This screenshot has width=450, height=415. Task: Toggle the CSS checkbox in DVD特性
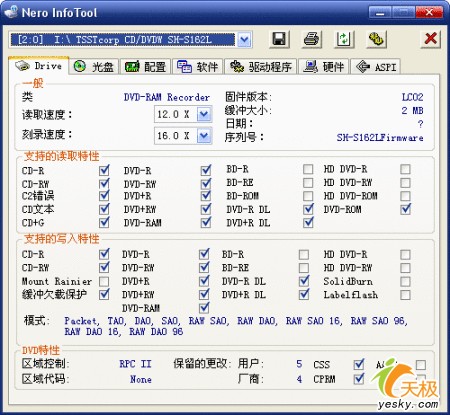(x=359, y=364)
